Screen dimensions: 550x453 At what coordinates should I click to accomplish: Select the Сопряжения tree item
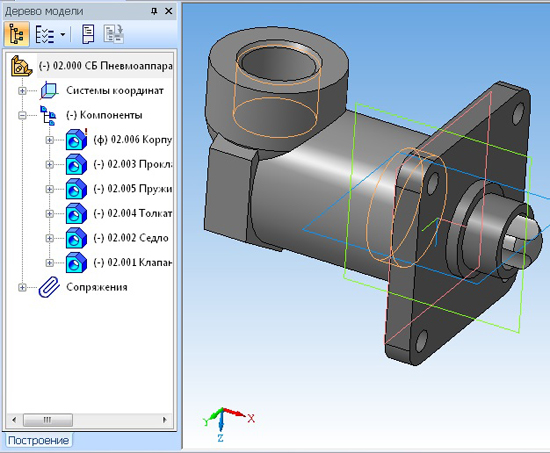pyautogui.click(x=96, y=287)
